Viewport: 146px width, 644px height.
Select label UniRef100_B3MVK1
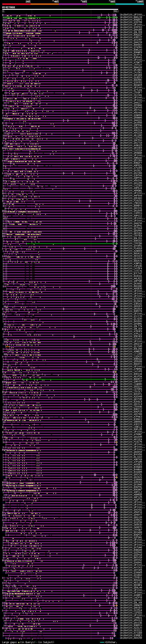point(131,58)
